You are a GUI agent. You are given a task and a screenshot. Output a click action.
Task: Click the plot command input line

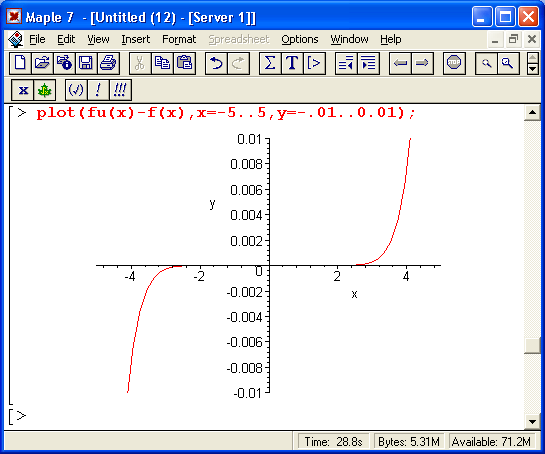click(226, 113)
